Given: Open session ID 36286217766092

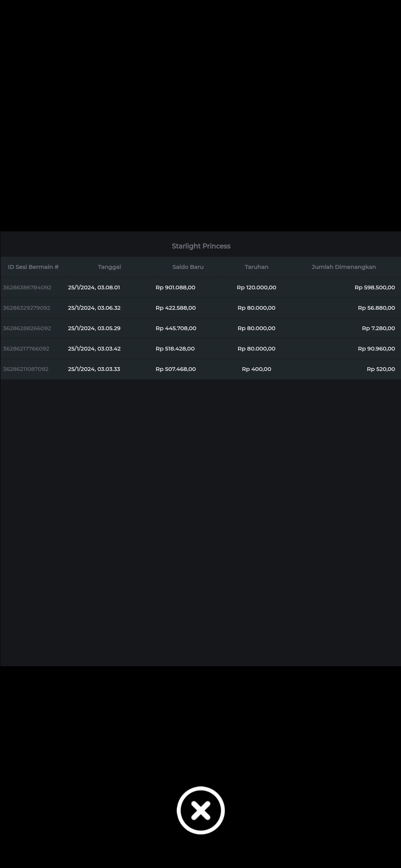Looking at the screenshot, I should (x=26, y=349).
